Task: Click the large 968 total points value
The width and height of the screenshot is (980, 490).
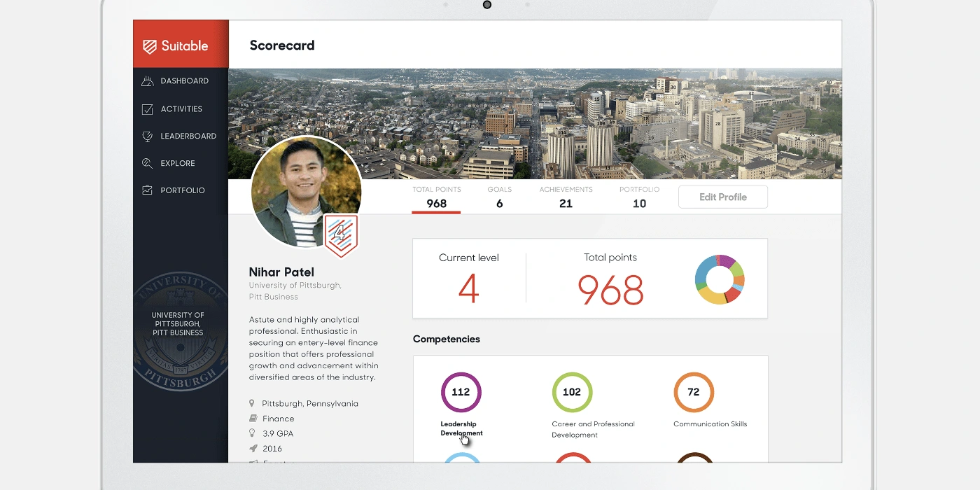Action: tap(610, 289)
